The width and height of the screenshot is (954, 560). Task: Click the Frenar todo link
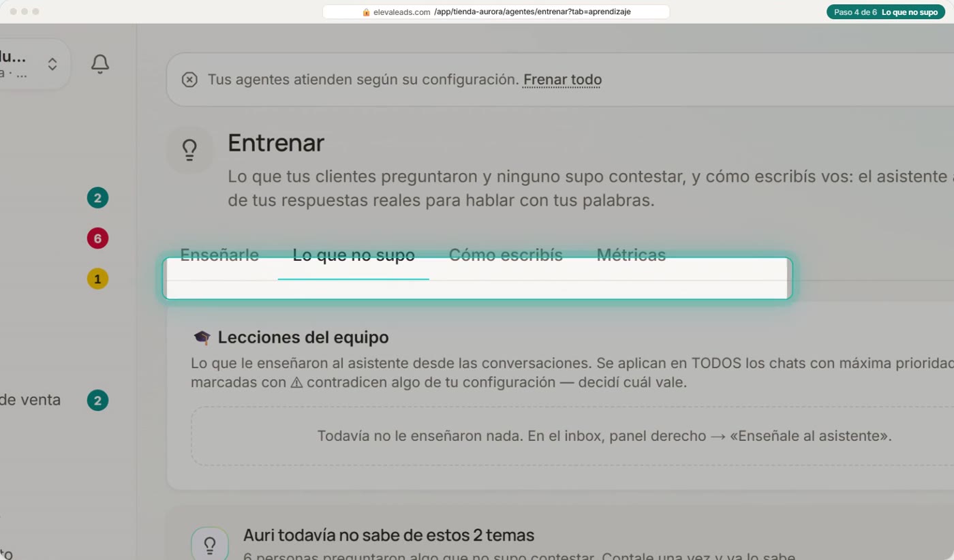(x=562, y=80)
